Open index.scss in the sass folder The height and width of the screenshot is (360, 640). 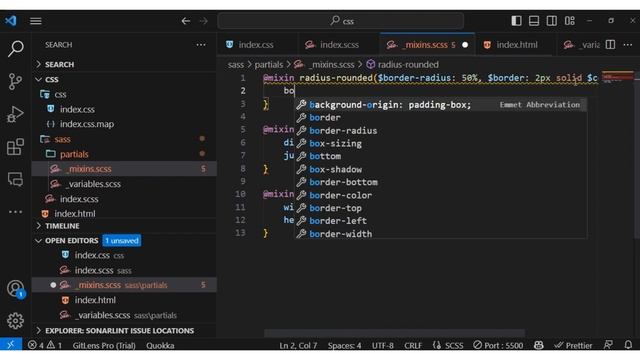(124, 199)
